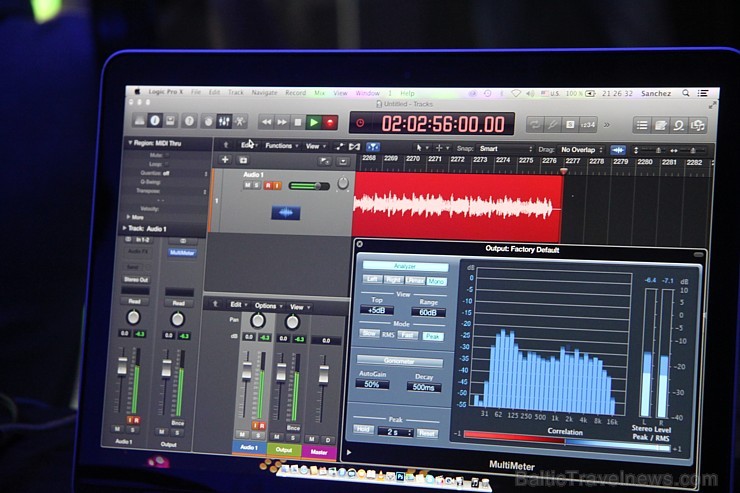Open the Snap Smart dropdown
Screen dimensions: 740x493
tap(504, 149)
